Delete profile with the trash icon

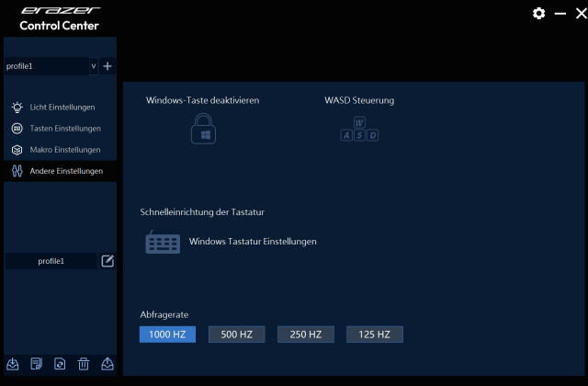point(84,364)
